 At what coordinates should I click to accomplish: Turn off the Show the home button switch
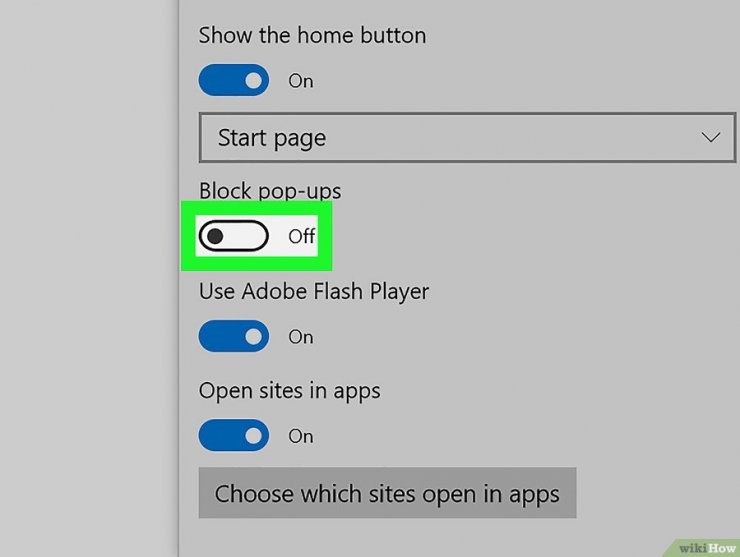point(234,80)
